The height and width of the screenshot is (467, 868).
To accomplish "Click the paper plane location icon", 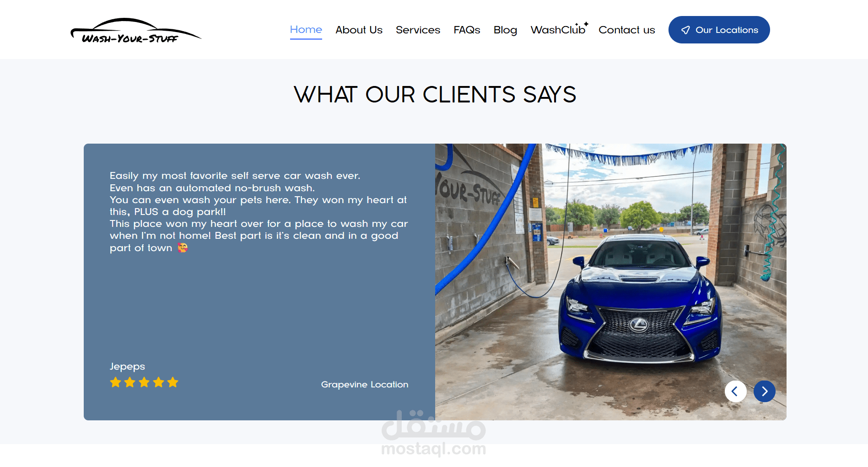I will (685, 30).
